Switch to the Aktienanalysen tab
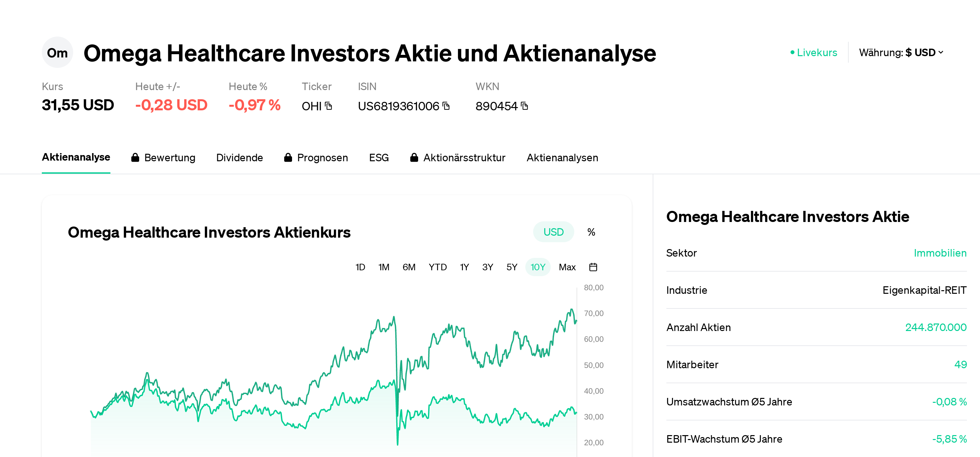Viewport: 980px width, 457px height. [562, 157]
